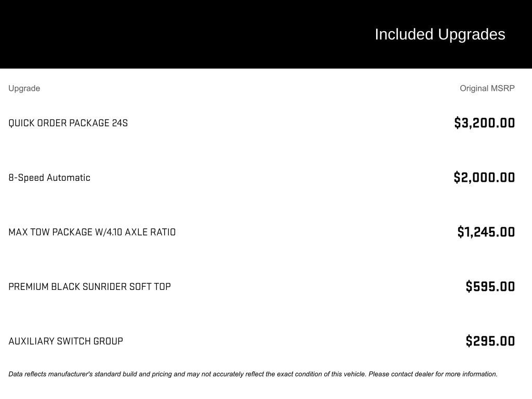Viewport: 532px width, 399px height.
Task: Click the $2,000.00 MSRP value
Action: [x=484, y=178]
